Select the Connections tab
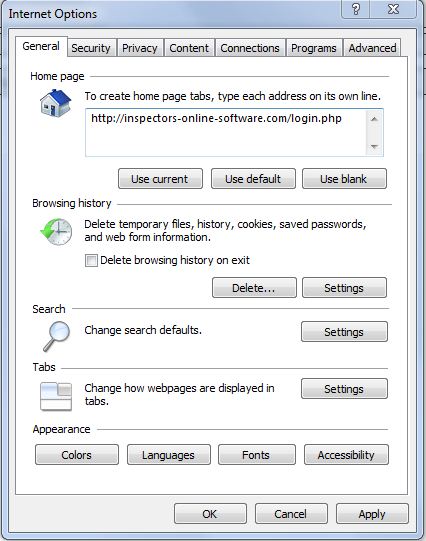The image size is (426, 541). point(250,48)
